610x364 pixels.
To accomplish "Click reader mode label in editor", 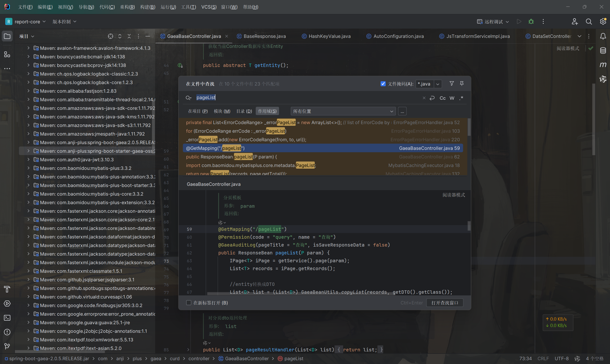I will coord(568,48).
